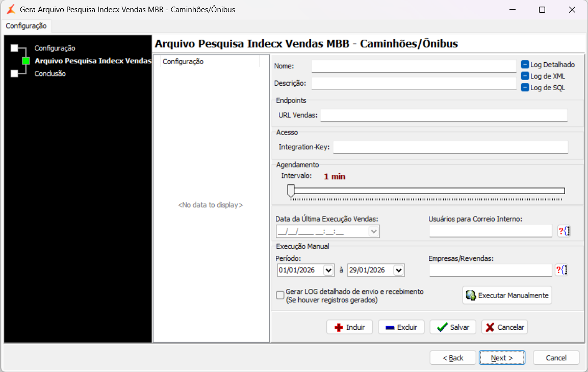Click the red X Cancelar icon
This screenshot has height=372, width=588.
490,328
